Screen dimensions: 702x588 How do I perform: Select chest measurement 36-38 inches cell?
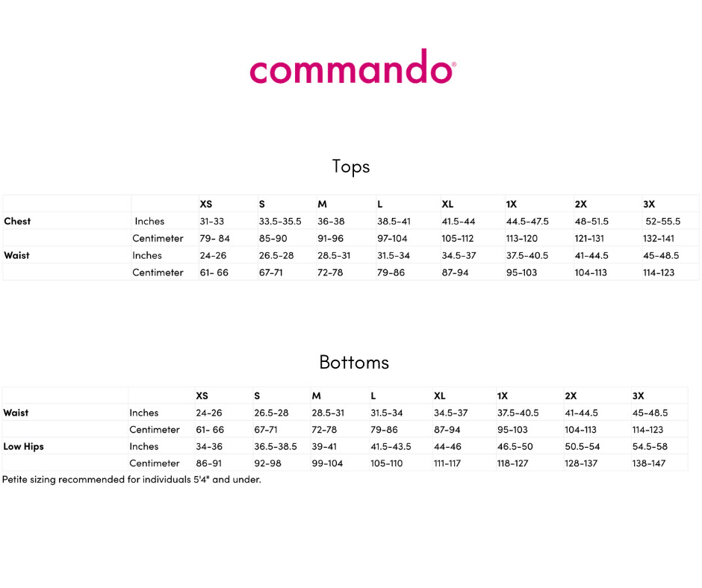tap(331, 221)
